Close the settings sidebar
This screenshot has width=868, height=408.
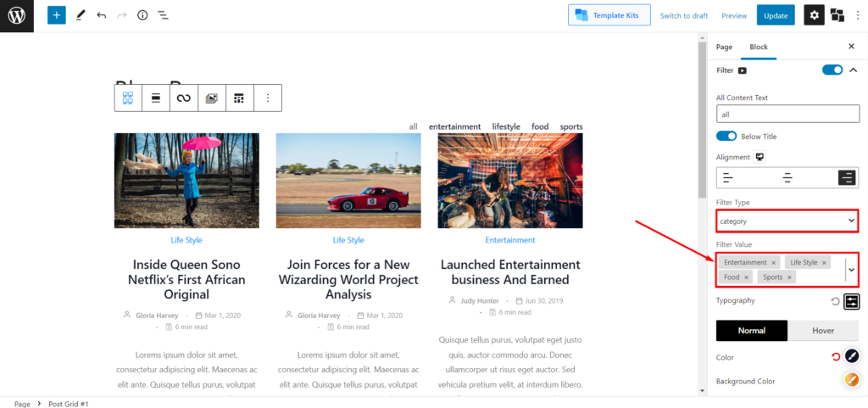pyautogui.click(x=851, y=47)
